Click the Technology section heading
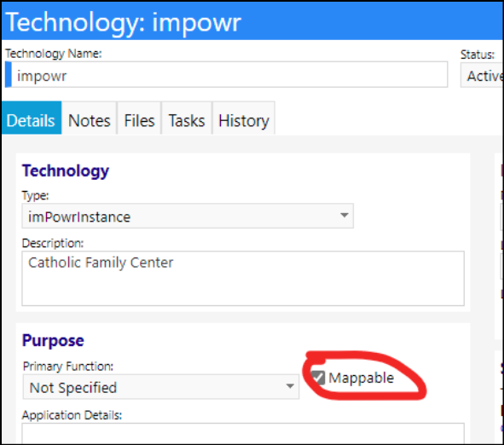 66,171
